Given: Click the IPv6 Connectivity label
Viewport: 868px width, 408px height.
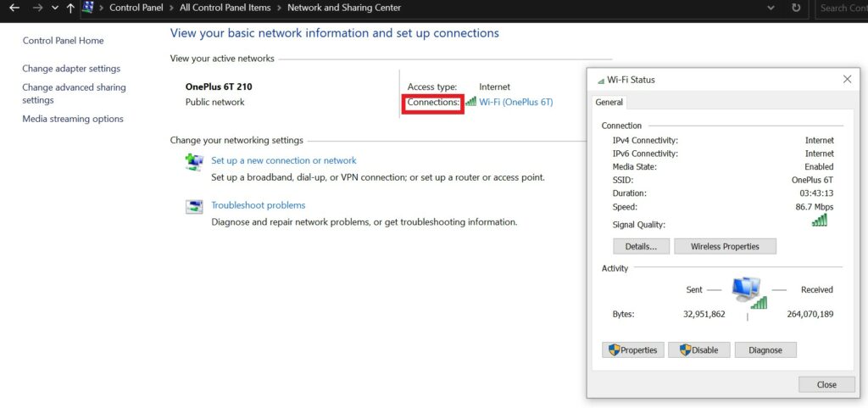Looking at the screenshot, I should (645, 154).
